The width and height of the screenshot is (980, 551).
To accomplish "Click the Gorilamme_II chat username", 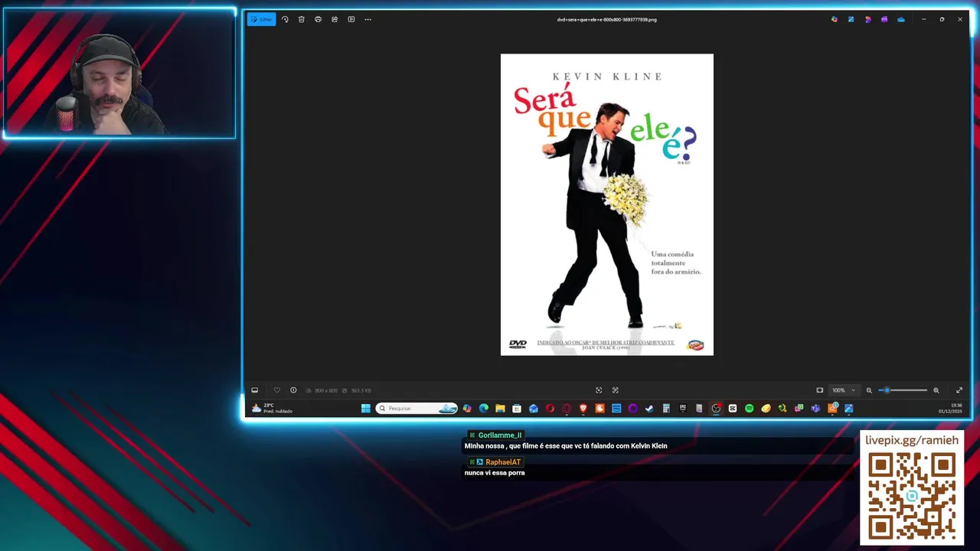I will click(x=500, y=435).
